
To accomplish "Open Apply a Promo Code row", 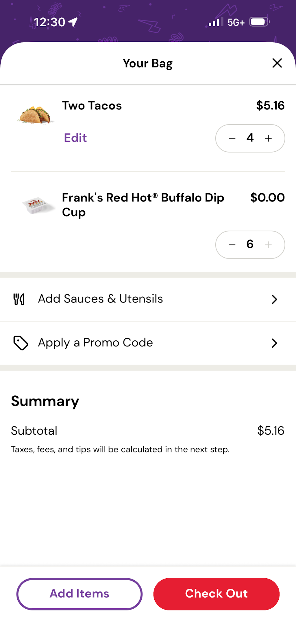I will (148, 343).
